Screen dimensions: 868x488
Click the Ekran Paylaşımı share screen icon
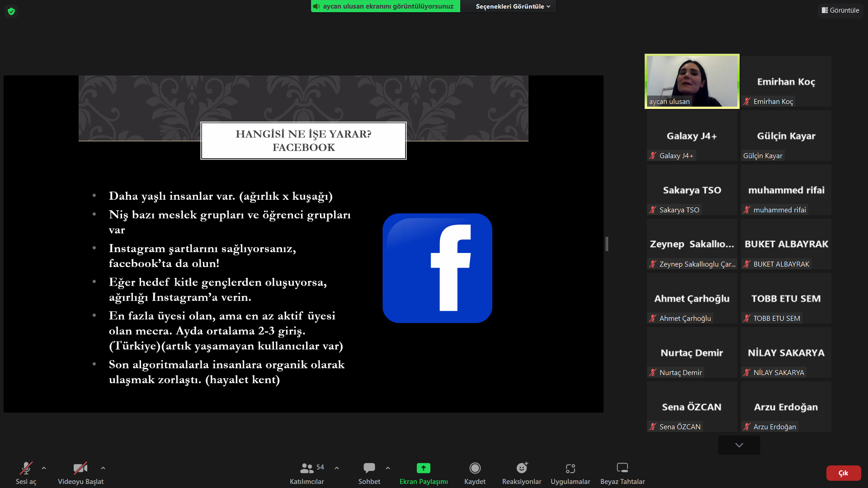[423, 468]
